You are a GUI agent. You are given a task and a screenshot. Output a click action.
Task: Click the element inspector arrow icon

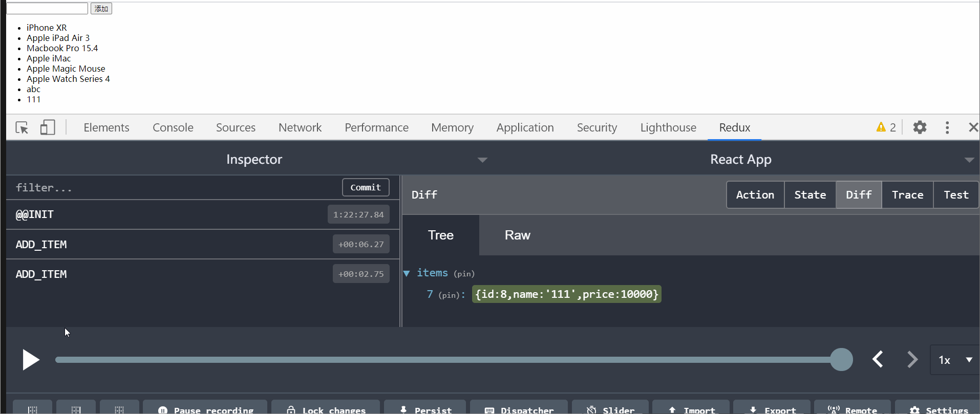(22, 127)
